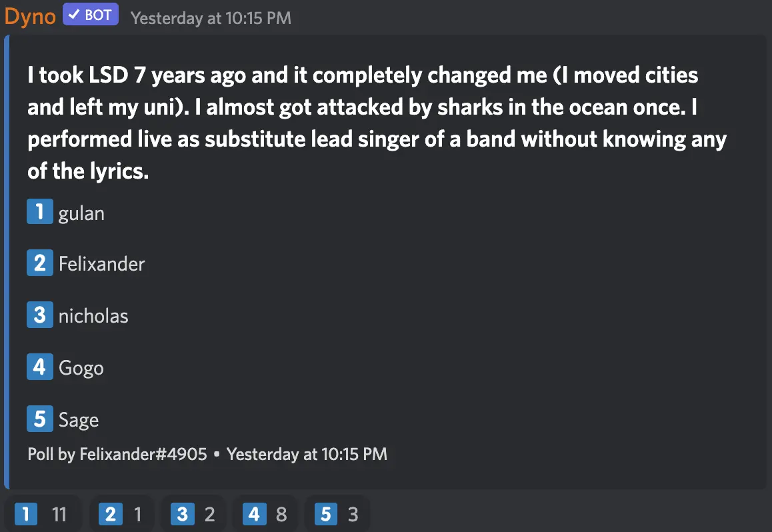Image resolution: width=772 pixels, height=532 pixels.
Task: Click number 5 emoji beside Sage option
Action: [39, 419]
